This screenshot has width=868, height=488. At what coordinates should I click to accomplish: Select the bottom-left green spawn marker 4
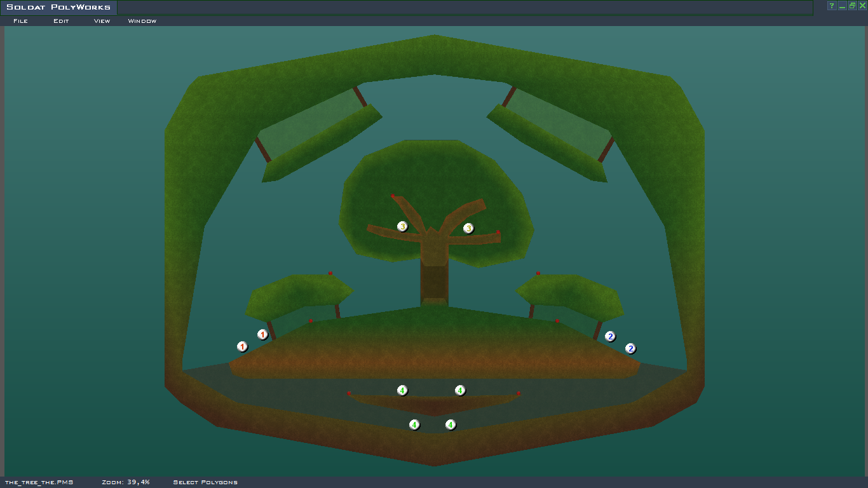tap(414, 424)
